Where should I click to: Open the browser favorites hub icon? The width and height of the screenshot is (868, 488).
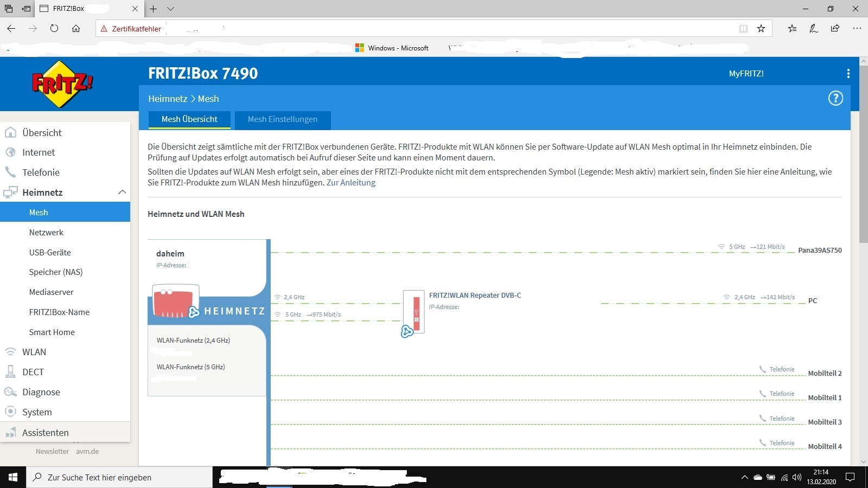click(792, 28)
